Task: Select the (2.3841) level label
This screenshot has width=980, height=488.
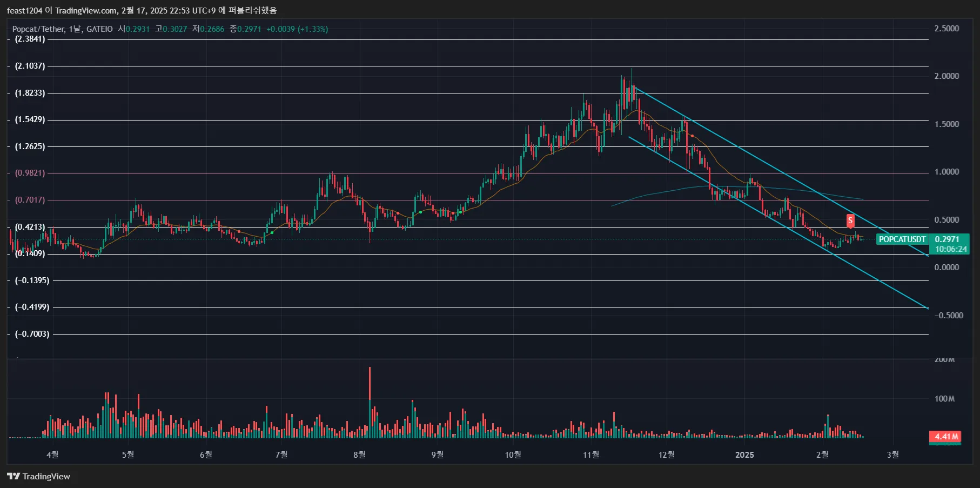Action: 30,39
